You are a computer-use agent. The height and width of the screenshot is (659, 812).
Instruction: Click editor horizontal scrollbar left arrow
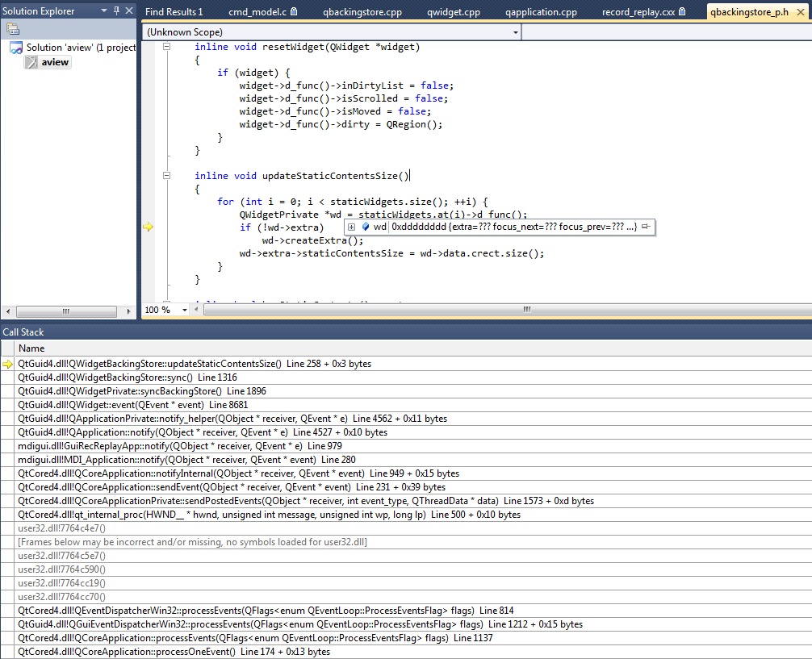pyautogui.click(x=196, y=310)
